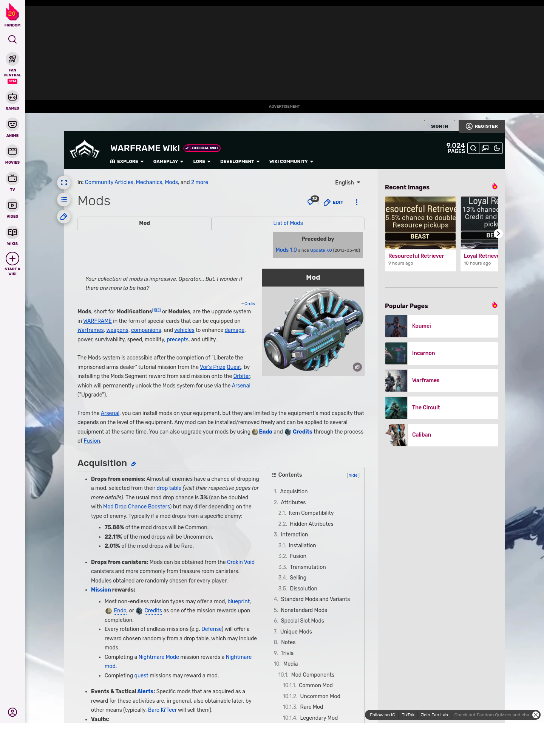Viewport: 544px width, 756px height.
Task: Open the Baro Ki'Teer link
Action: [162, 710]
